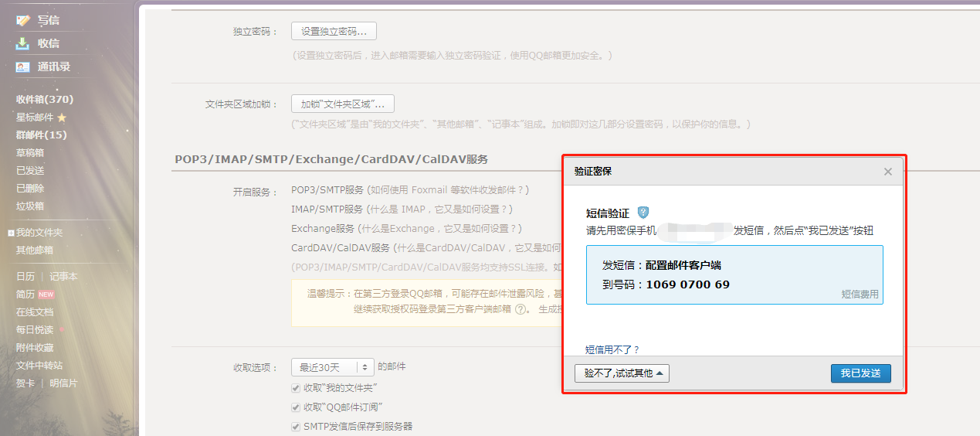Click the 短信用不了? link
This screenshot has width=980, height=436.
coord(612,350)
